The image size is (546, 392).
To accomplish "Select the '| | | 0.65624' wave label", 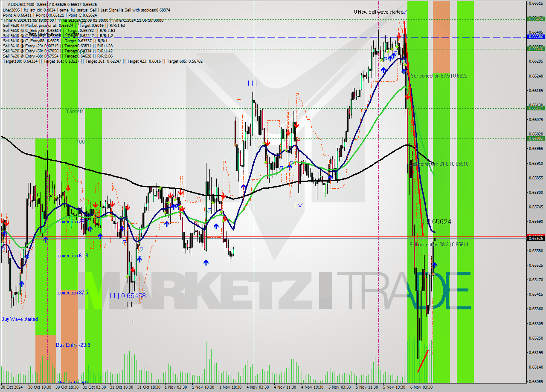I will coord(433,222).
